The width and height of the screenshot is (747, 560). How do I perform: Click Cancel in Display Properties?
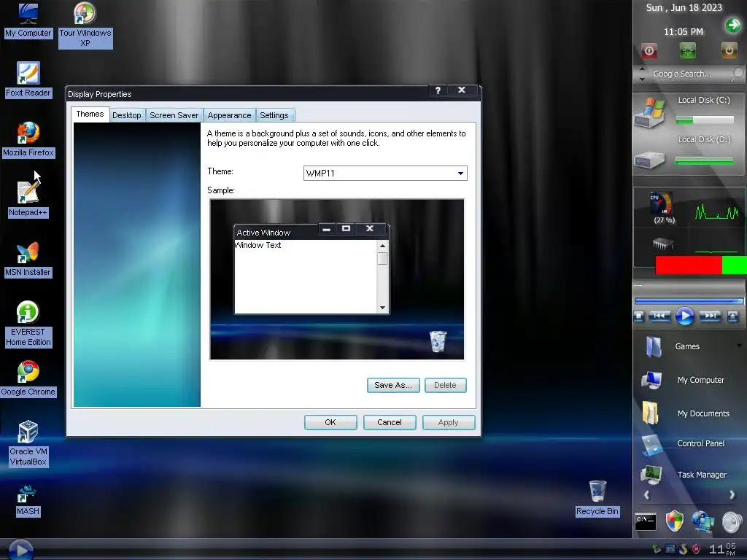point(390,422)
